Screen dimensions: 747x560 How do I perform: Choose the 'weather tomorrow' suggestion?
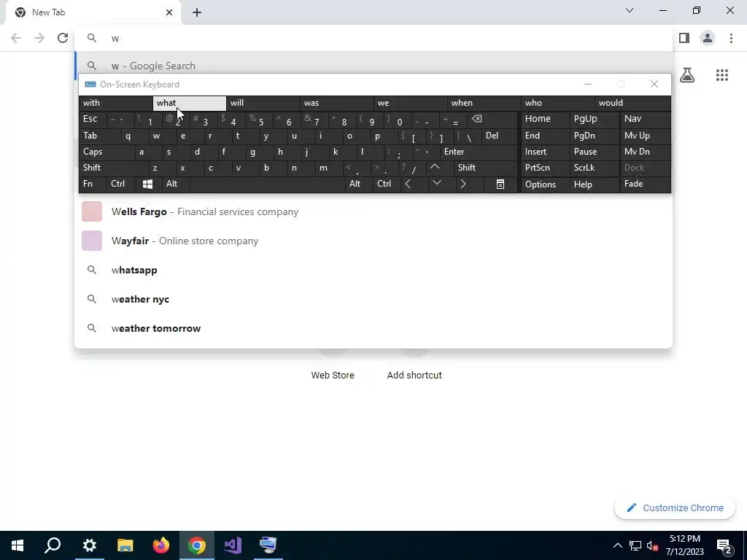point(374,328)
